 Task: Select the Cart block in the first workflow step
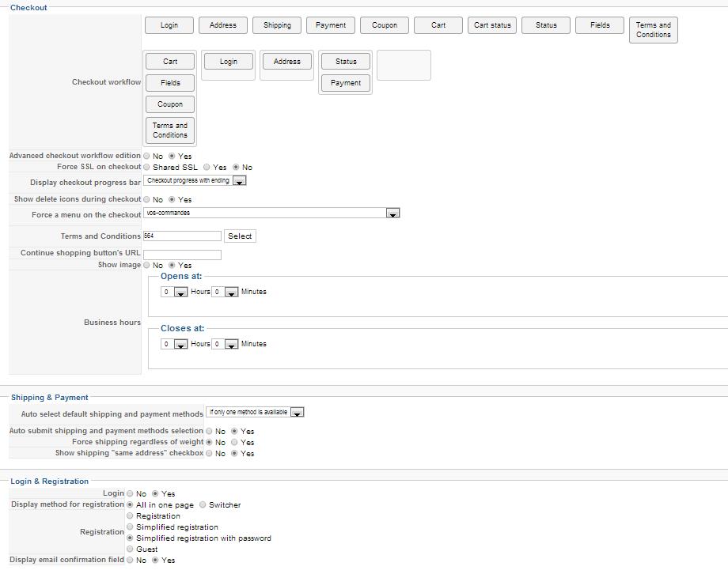point(170,61)
